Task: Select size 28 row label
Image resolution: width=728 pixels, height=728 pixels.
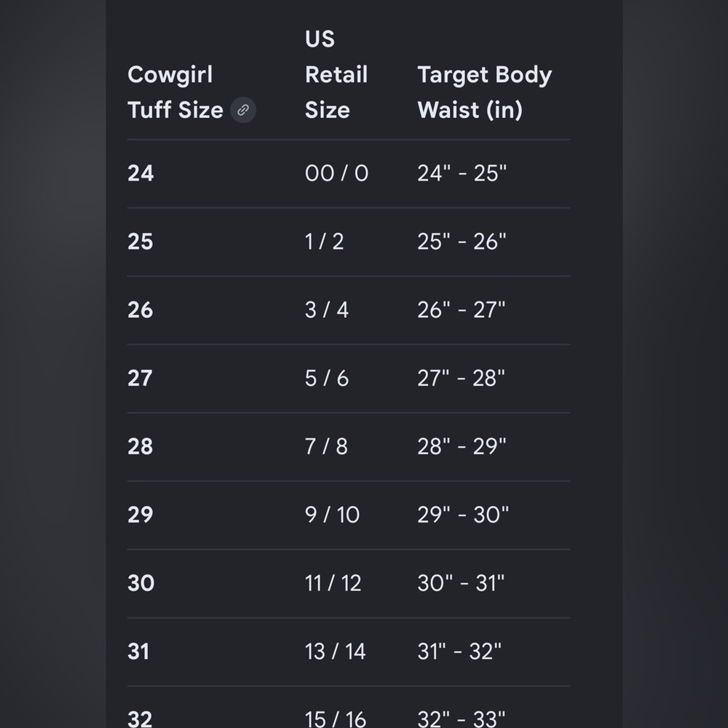Action: 141,446
